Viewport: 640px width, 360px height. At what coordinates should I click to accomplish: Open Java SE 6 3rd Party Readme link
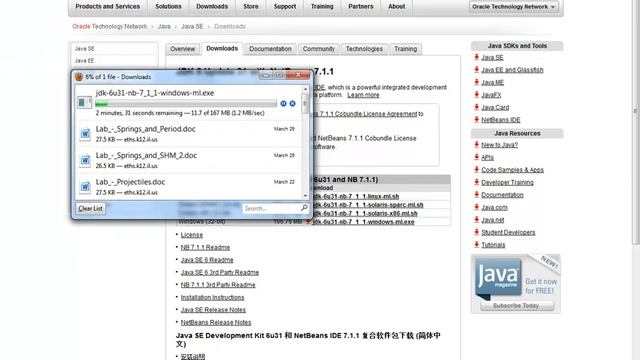coord(220,273)
